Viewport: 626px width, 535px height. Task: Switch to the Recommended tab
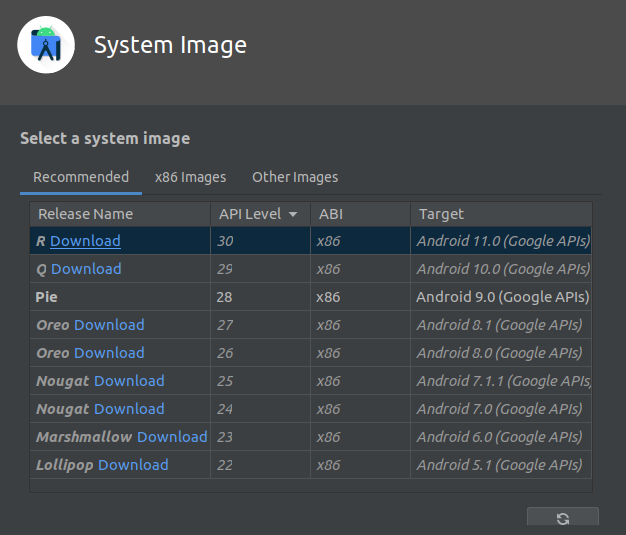(81, 177)
